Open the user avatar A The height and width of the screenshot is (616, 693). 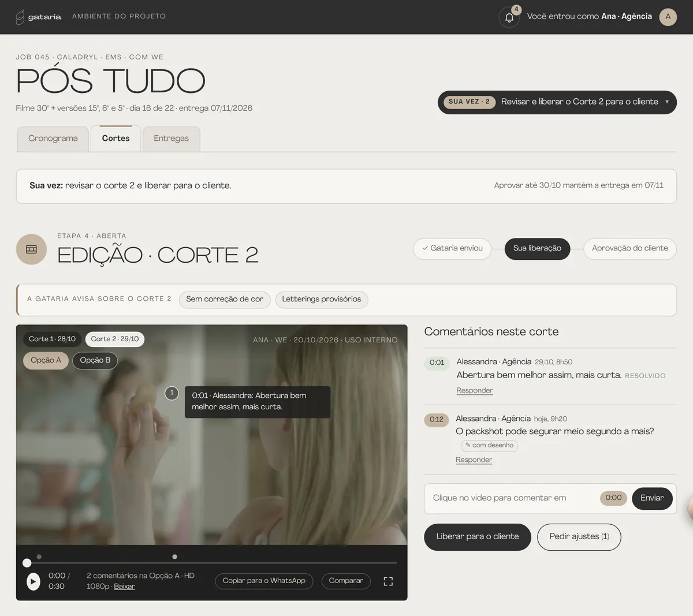668,17
